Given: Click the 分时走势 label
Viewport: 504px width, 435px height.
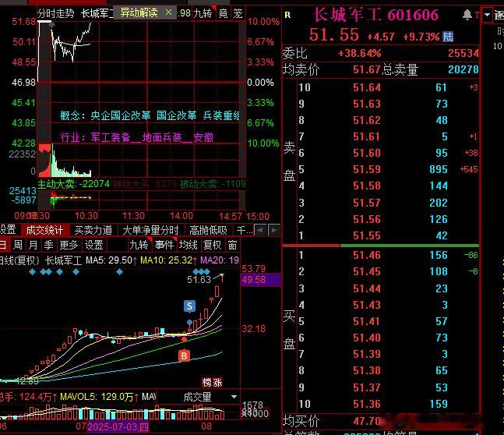Looking at the screenshot, I should (56, 13).
